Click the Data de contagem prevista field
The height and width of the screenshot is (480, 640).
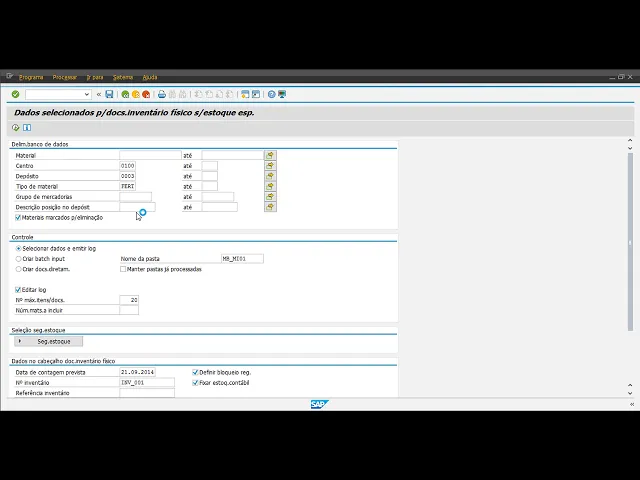[x=138, y=372]
